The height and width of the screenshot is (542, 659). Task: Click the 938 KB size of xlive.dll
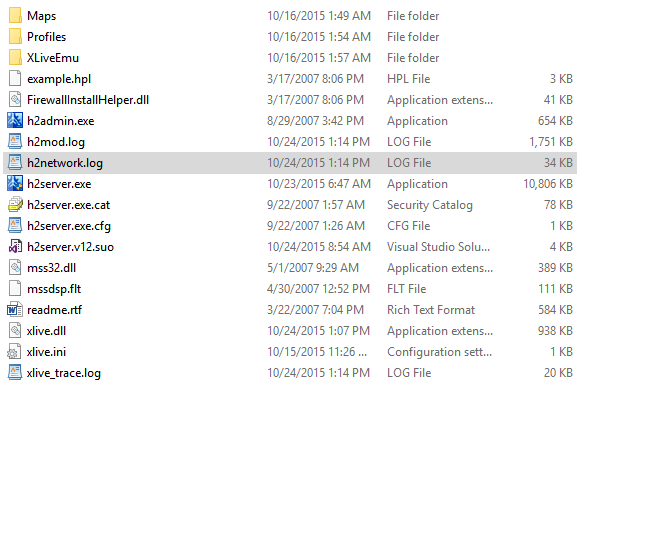[x=555, y=331]
